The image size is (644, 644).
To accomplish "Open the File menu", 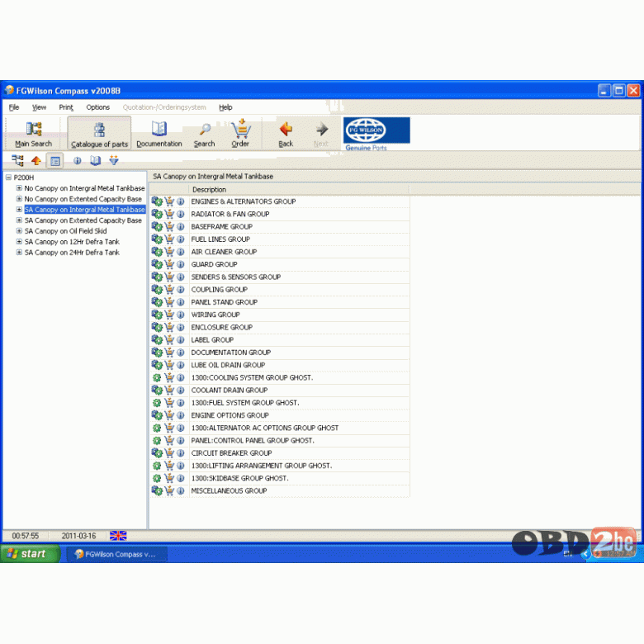I will coord(14,107).
